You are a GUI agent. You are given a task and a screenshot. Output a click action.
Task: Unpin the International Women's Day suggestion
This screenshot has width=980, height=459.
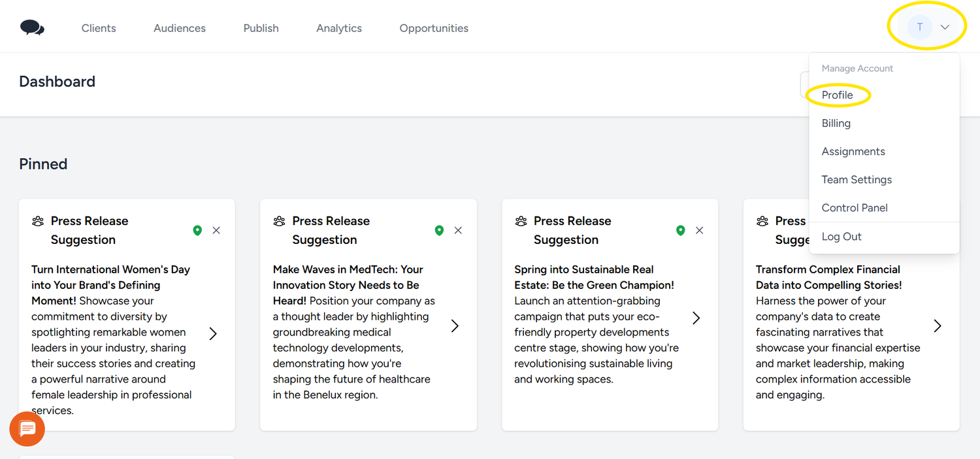(197, 230)
